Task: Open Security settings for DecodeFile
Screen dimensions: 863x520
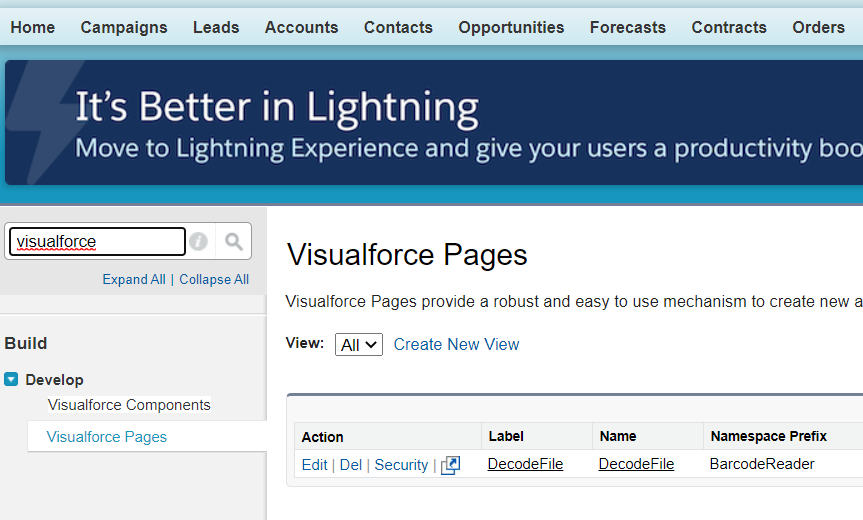Action: pyautogui.click(x=401, y=465)
